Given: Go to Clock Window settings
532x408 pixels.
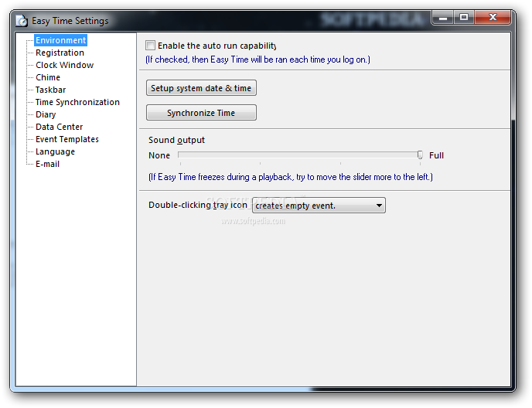Looking at the screenshot, I should (x=64, y=65).
